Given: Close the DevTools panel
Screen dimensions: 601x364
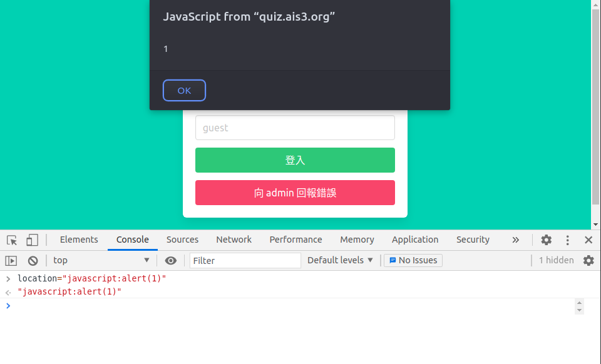Looking at the screenshot, I should [x=588, y=240].
